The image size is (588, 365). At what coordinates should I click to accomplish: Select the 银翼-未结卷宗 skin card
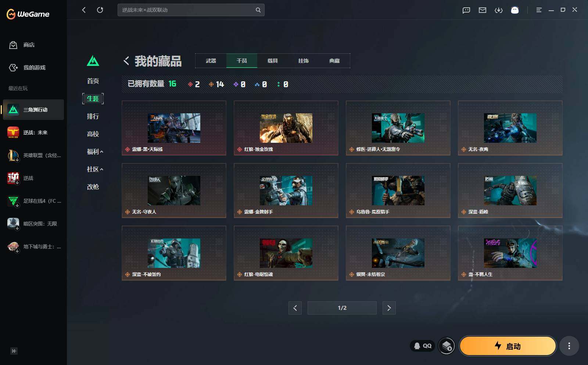coord(398,253)
